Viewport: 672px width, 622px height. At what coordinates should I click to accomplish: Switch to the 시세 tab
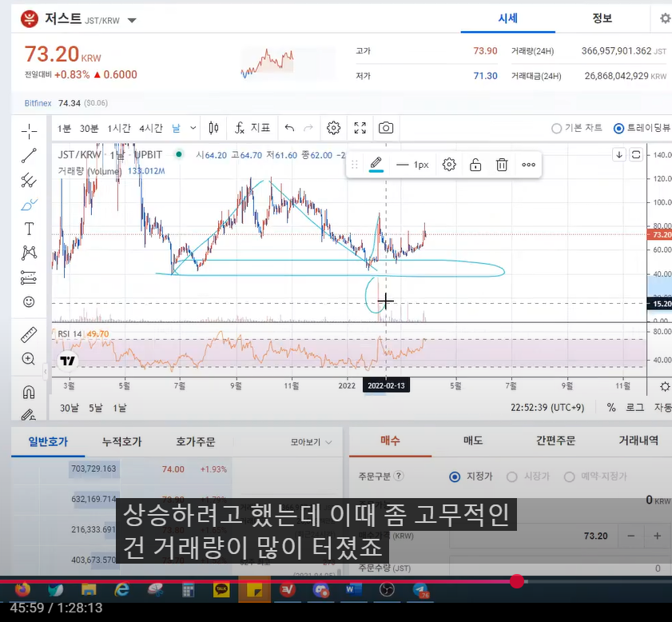click(x=508, y=18)
